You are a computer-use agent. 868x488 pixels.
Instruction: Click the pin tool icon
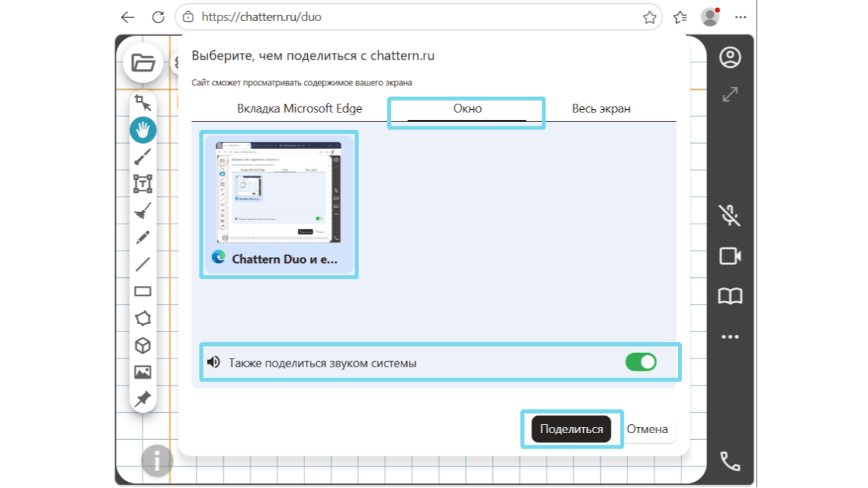pos(143,399)
